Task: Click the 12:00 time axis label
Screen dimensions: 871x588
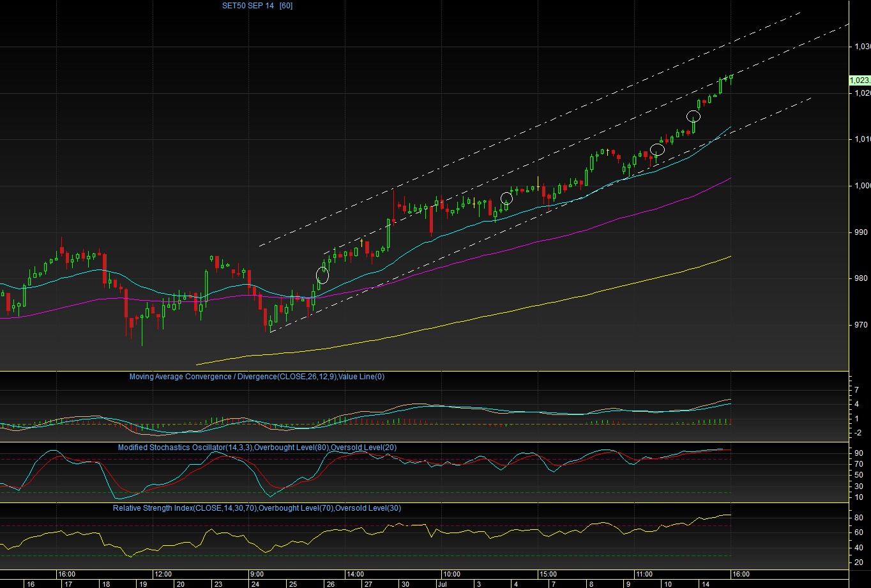Action: [x=163, y=574]
